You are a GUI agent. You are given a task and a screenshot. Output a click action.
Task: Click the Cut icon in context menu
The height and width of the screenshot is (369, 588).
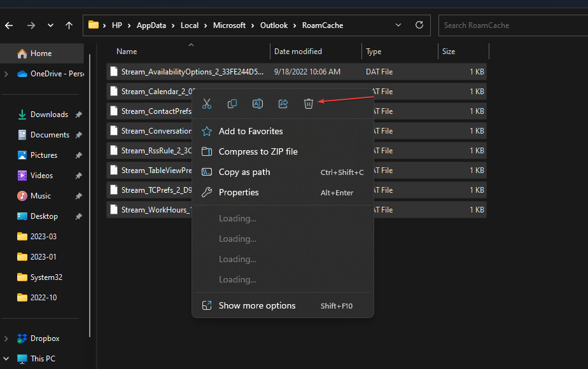206,104
